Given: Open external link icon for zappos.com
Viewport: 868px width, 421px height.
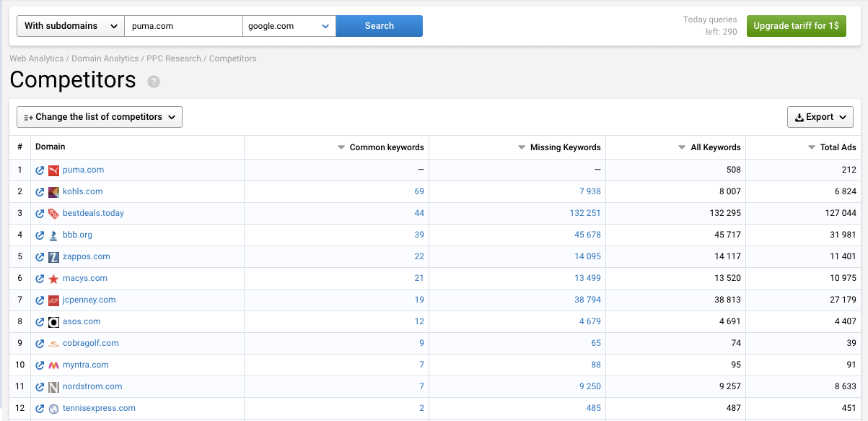Looking at the screenshot, I should pos(40,257).
